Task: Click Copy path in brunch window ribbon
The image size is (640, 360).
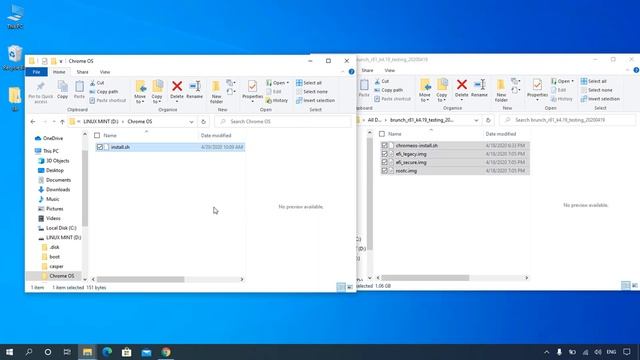Action: [x=389, y=90]
